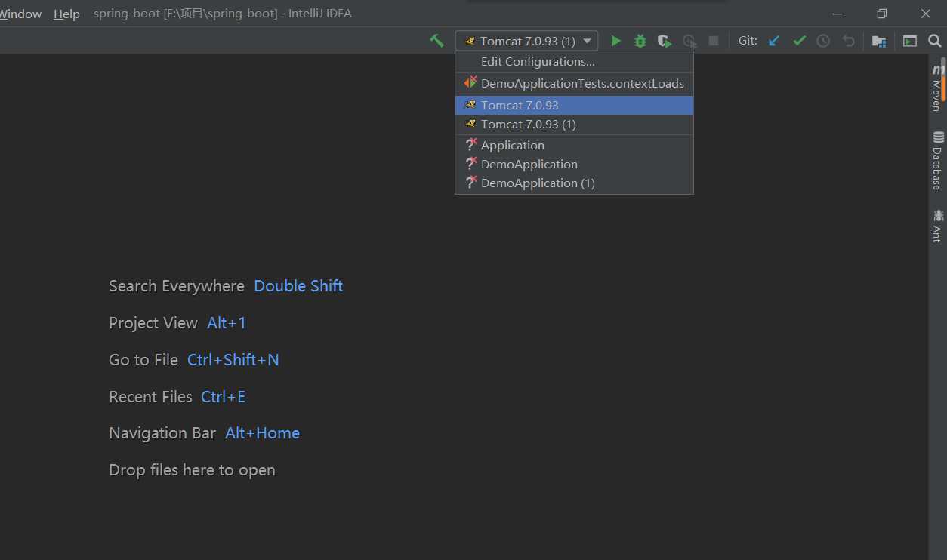Commit changes with Git green checkmark
The width and height of the screenshot is (947, 560).
pyautogui.click(x=799, y=41)
